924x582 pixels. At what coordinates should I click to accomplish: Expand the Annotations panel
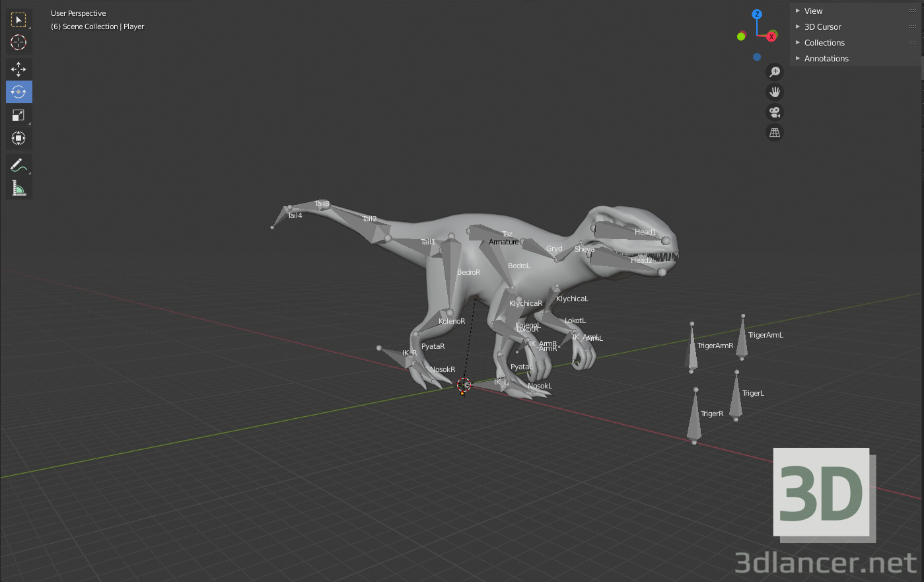(826, 58)
